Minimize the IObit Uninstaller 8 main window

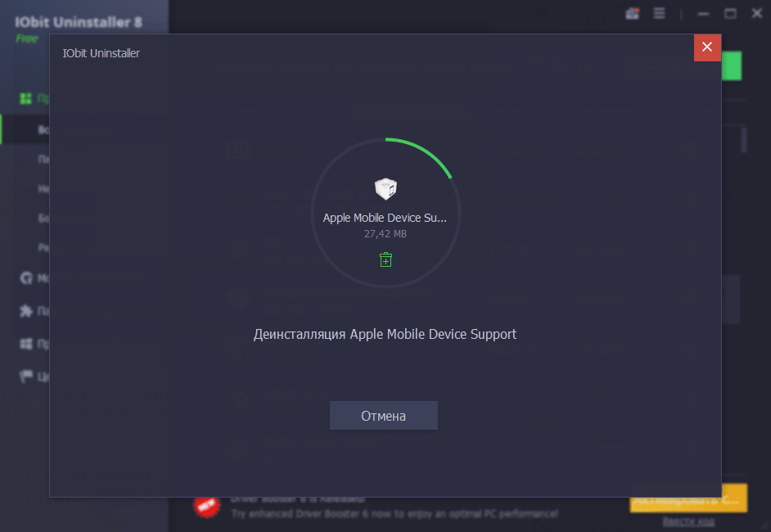pyautogui.click(x=704, y=14)
